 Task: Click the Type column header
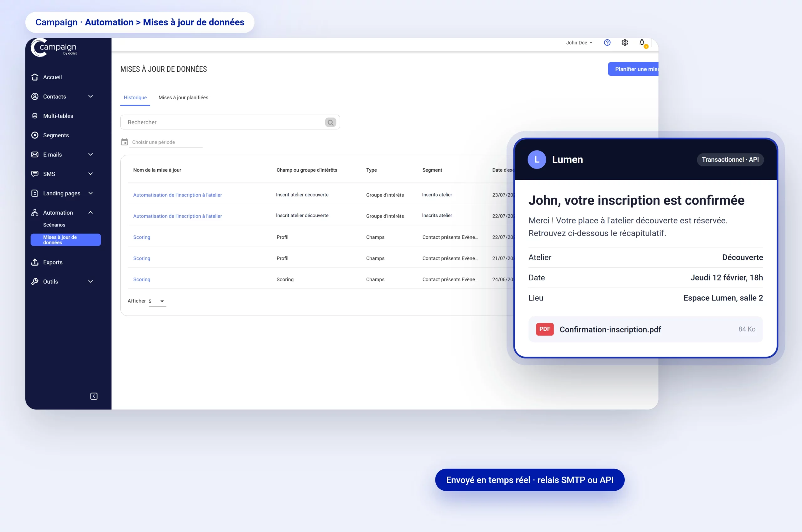pyautogui.click(x=371, y=170)
